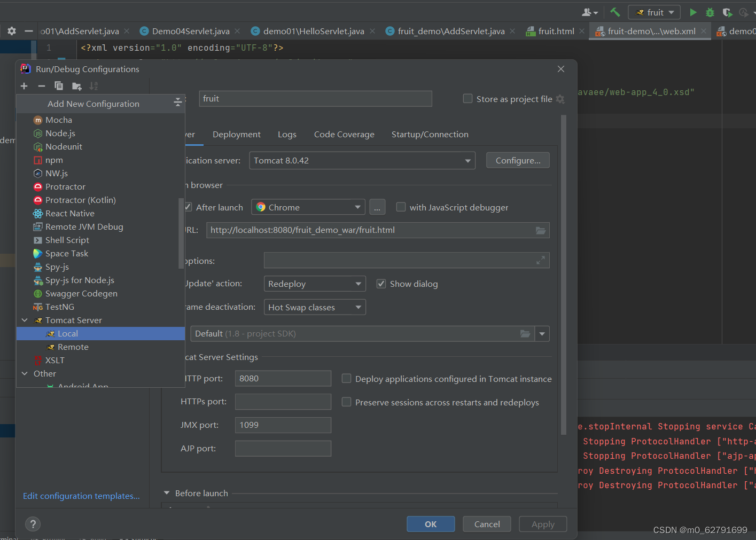Switch to the Logs tab

point(287,135)
